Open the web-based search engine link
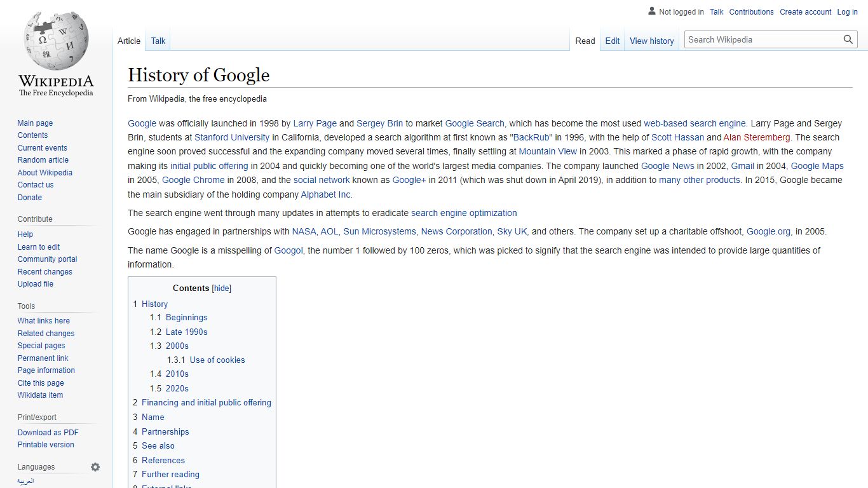This screenshot has height=488, width=868. 695,123
